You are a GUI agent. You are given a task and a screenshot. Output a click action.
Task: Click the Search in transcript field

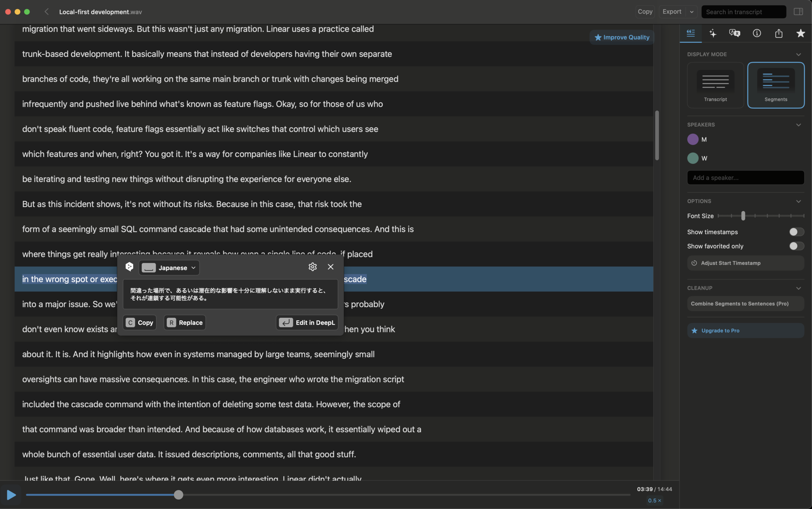click(x=743, y=12)
